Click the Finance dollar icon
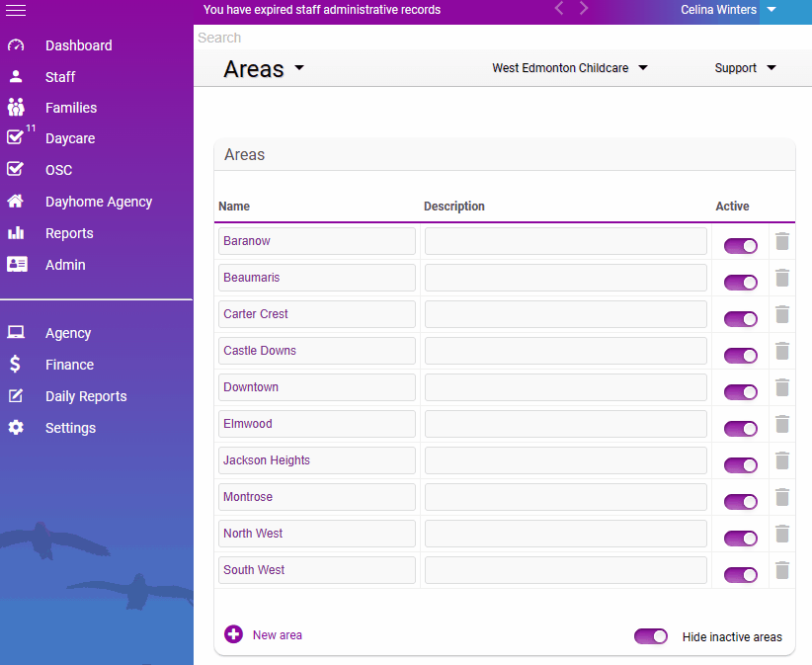This screenshot has width=812, height=665. point(15,364)
